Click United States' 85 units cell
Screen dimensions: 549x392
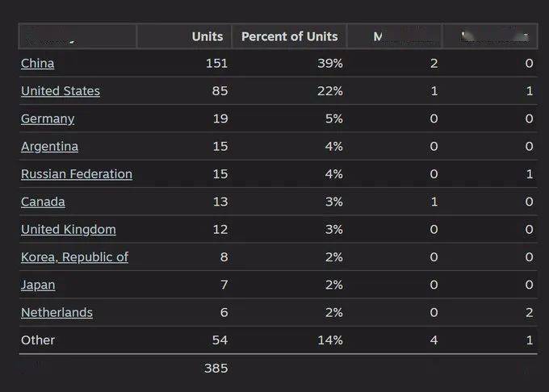pos(219,91)
